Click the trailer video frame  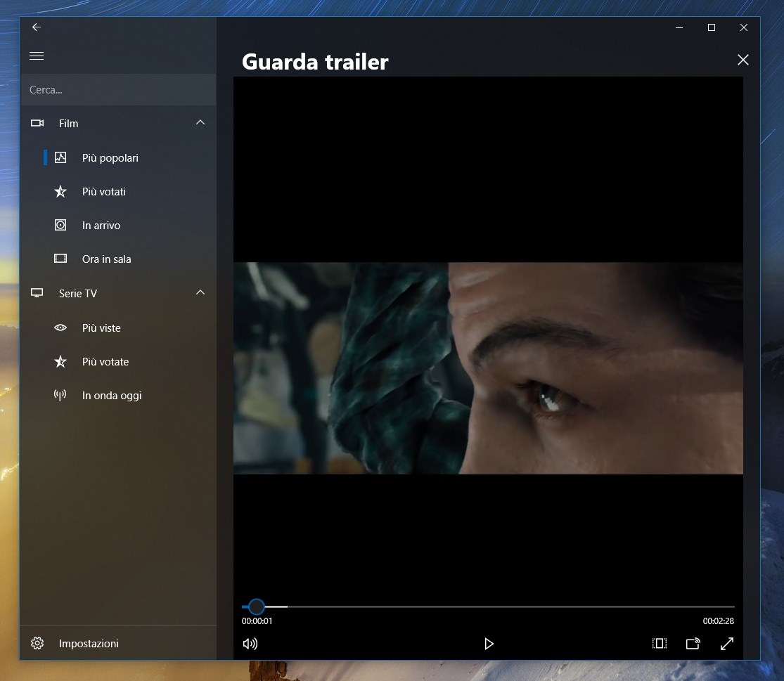tap(488, 368)
